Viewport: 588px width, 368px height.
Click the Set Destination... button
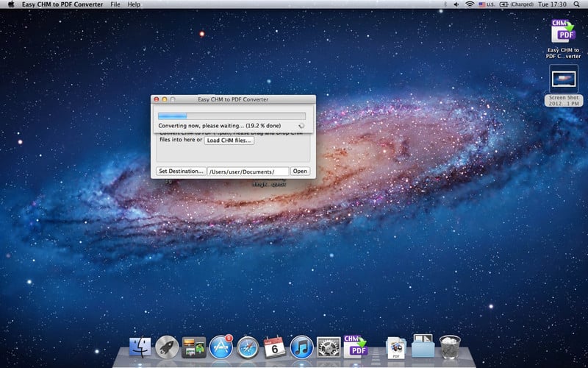click(x=181, y=171)
